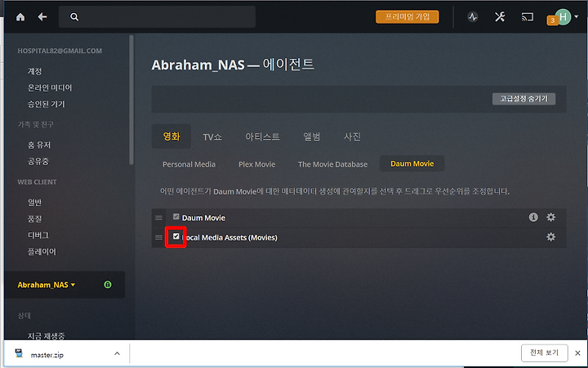Screen dimensions: 588x368
Task: Switch to the 사진 tab
Action: [x=352, y=137]
